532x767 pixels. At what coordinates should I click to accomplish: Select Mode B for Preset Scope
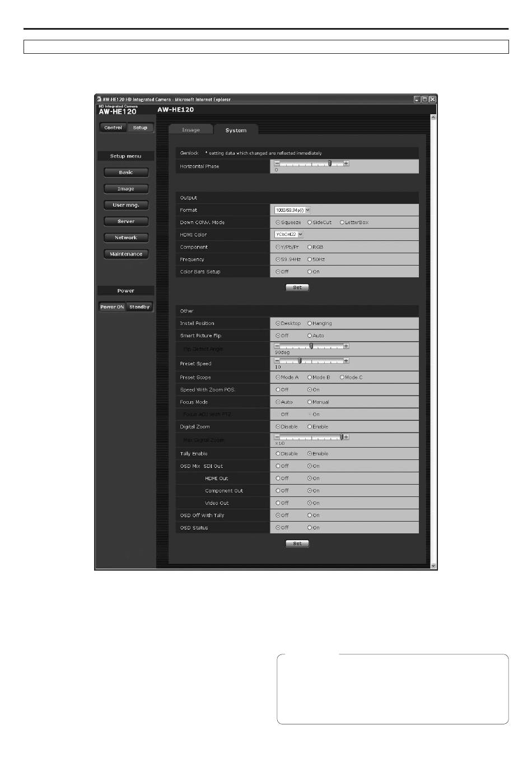[310, 378]
